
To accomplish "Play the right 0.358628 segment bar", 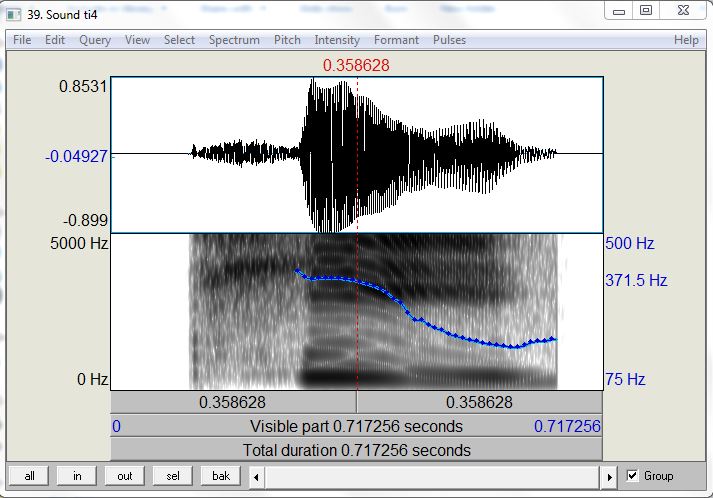I will coord(480,402).
